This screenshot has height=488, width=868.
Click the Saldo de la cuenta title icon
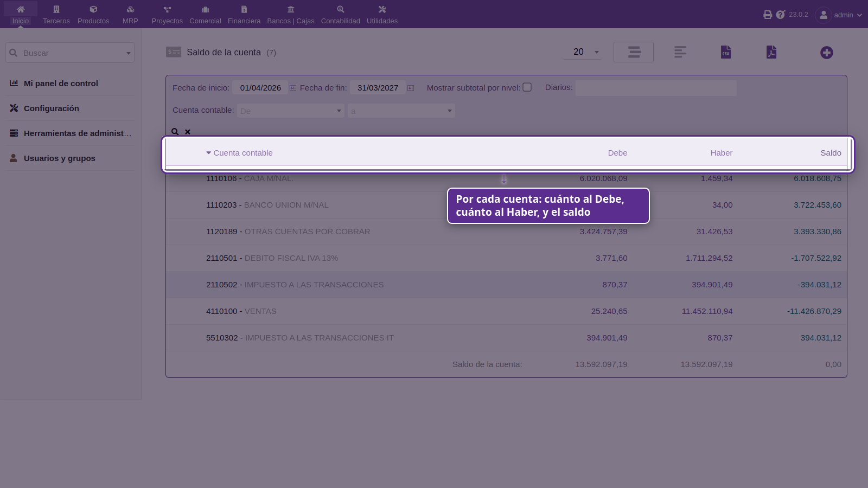pyautogui.click(x=174, y=52)
